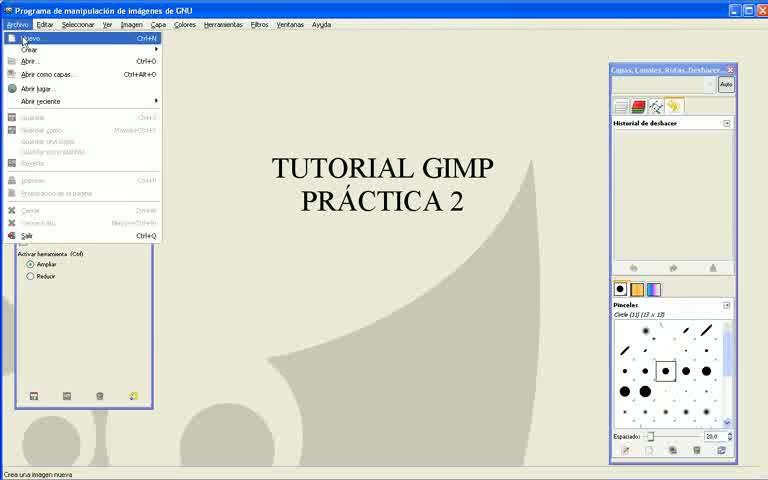Click the Abrir como capas icon
This screenshot has width=768, height=480.
point(12,74)
